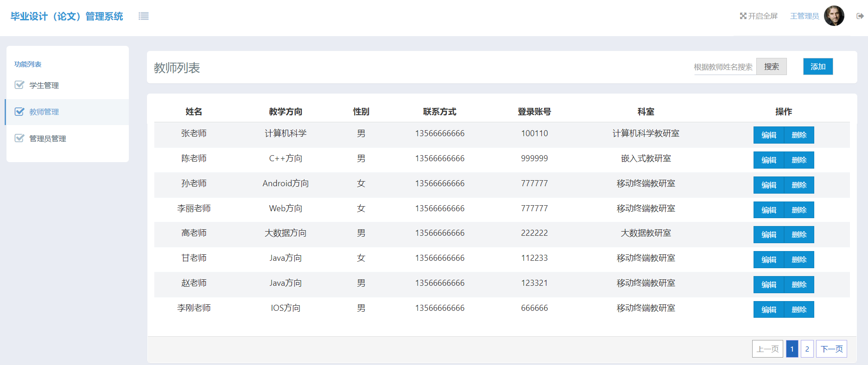Image resolution: width=868 pixels, height=365 pixels.
Task: Click the cell 嵌入式教研室
Action: click(x=646, y=158)
